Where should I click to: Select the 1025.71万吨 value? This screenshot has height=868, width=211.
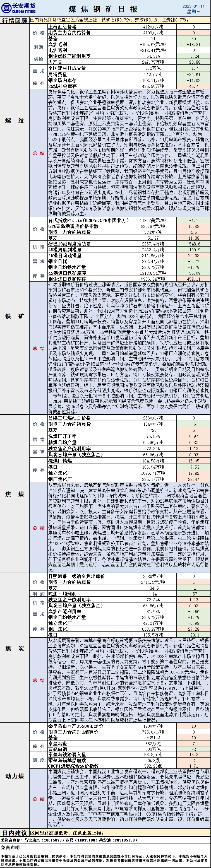(x=153, y=473)
